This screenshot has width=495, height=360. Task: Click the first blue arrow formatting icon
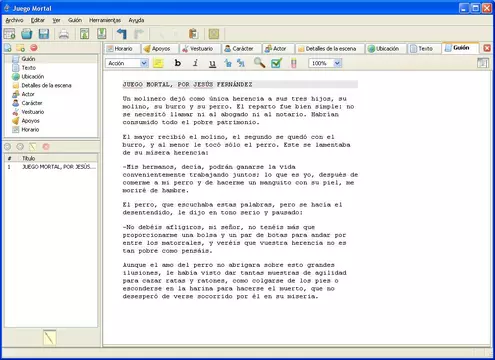click(228, 63)
